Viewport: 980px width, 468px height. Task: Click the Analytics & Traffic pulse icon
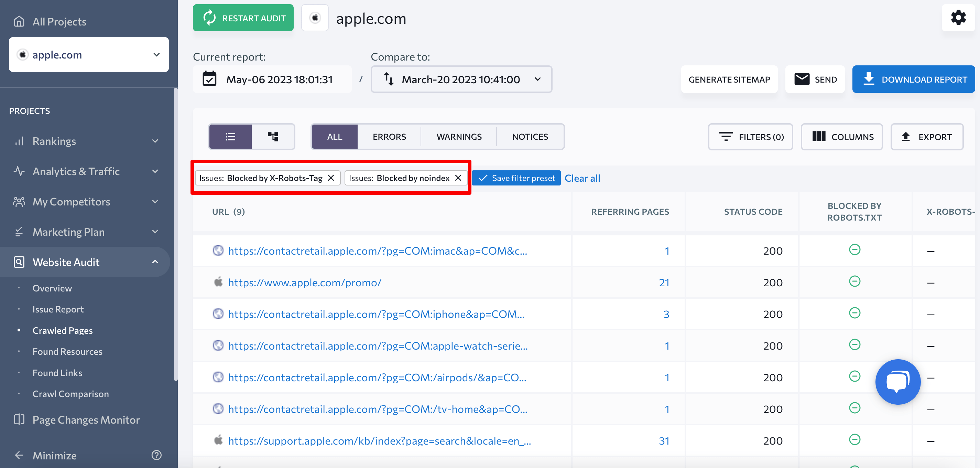[19, 171]
